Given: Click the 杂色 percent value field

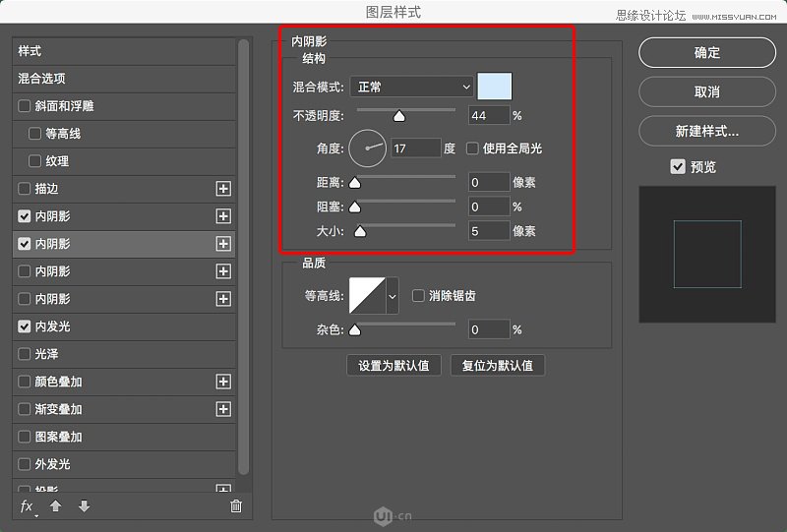Looking at the screenshot, I should pyautogui.click(x=489, y=329).
